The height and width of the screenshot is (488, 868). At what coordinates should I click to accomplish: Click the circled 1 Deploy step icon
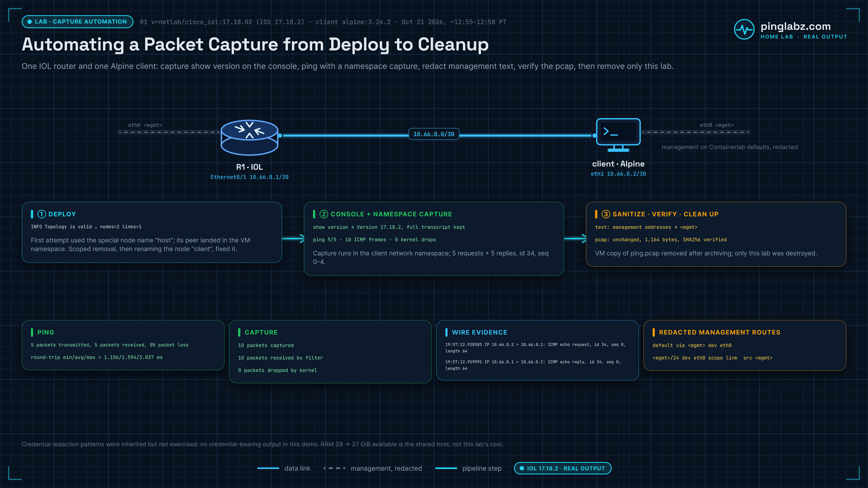point(42,214)
